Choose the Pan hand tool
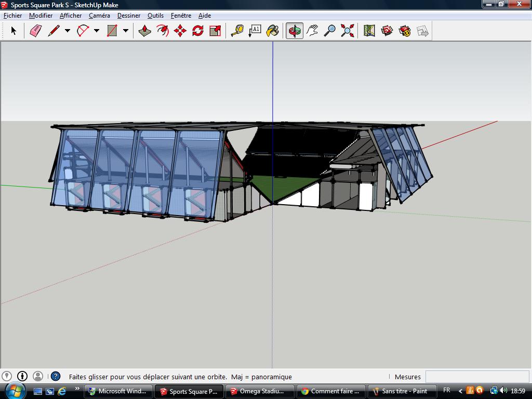This screenshot has height=399, width=532. tap(312, 31)
